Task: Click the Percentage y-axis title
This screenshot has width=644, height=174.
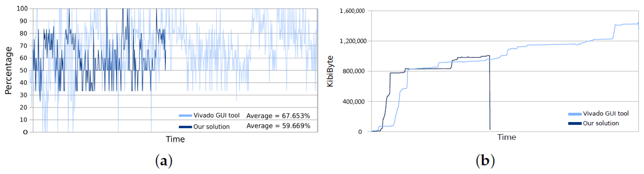Action: pos(8,70)
